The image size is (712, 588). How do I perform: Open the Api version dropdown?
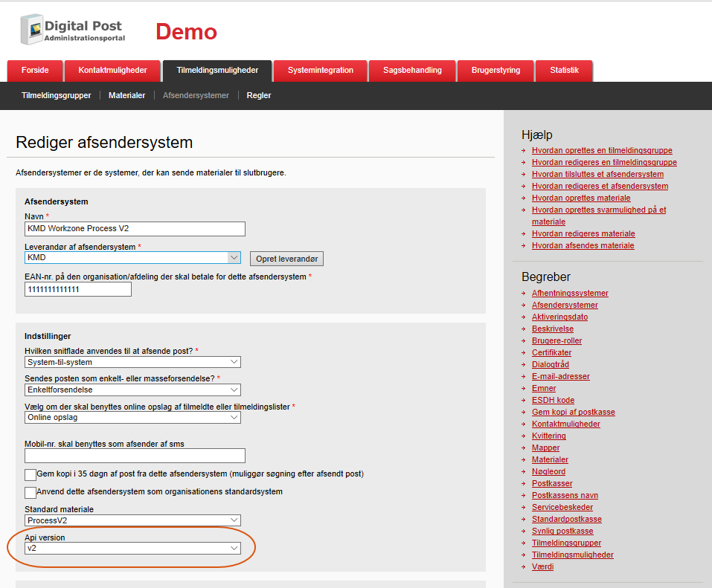(132, 548)
